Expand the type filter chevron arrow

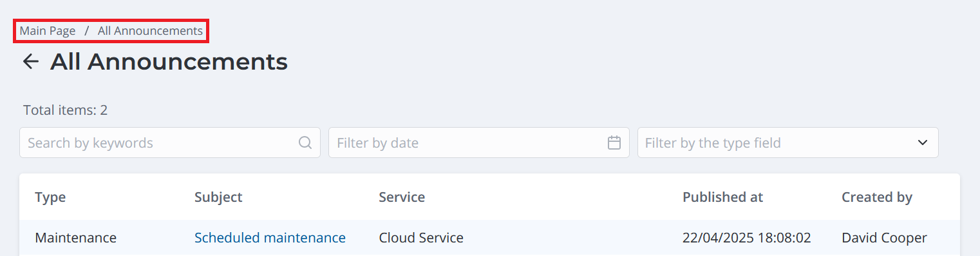point(923,143)
